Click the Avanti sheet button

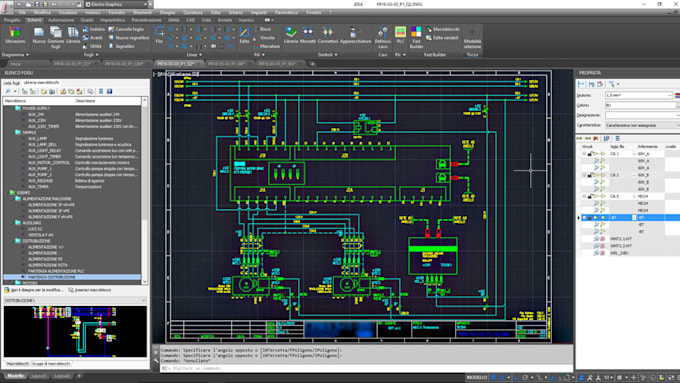click(x=93, y=38)
